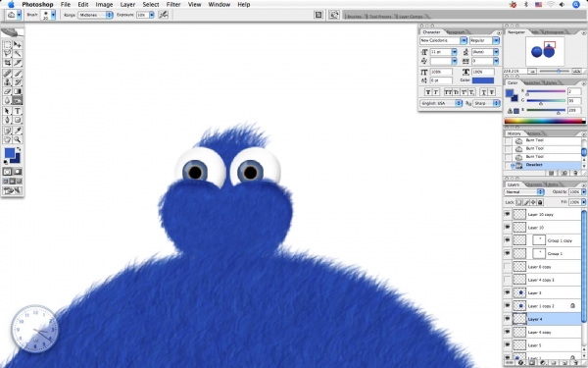The image size is (588, 368).
Task: Select the Magic Wand tool
Action: pos(18,54)
